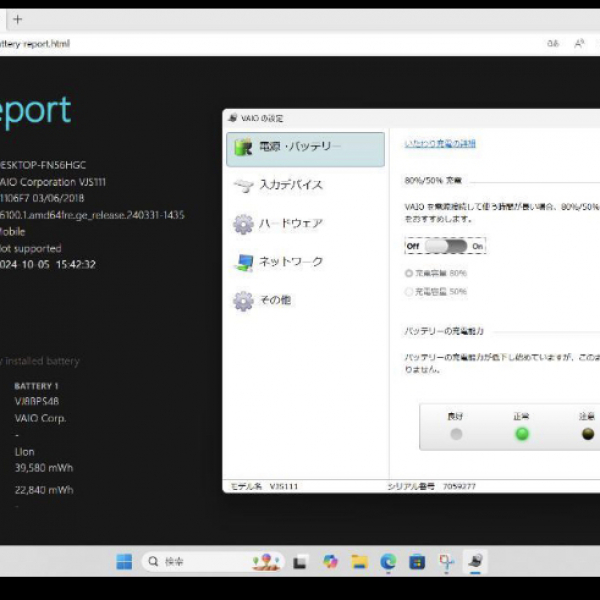This screenshot has width=600, height=600.
Task: Click the 03/06/2018 BIOS date text
Action: coord(58,198)
